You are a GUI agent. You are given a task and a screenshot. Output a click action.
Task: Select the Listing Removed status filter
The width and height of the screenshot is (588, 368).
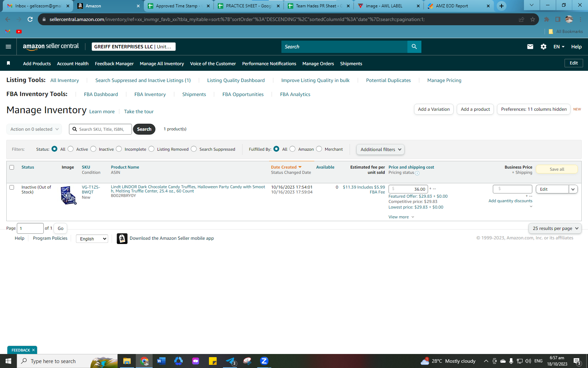point(151,149)
